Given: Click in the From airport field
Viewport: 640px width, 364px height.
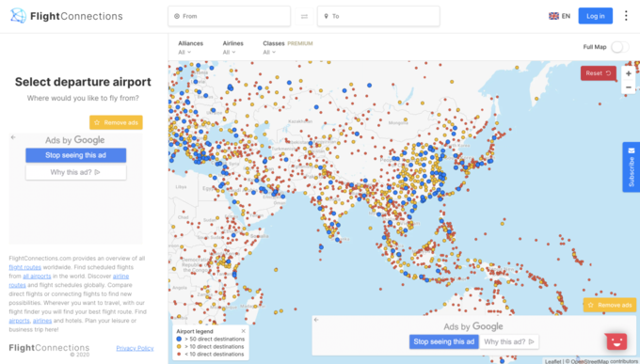Looking at the screenshot, I should [229, 16].
